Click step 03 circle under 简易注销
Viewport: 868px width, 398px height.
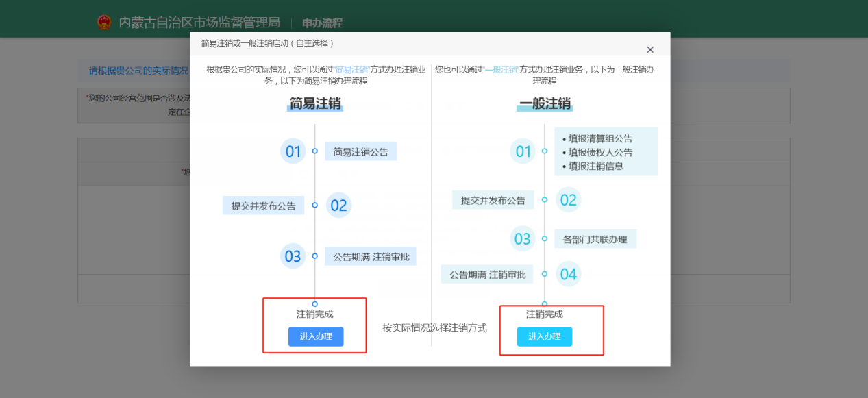(293, 257)
